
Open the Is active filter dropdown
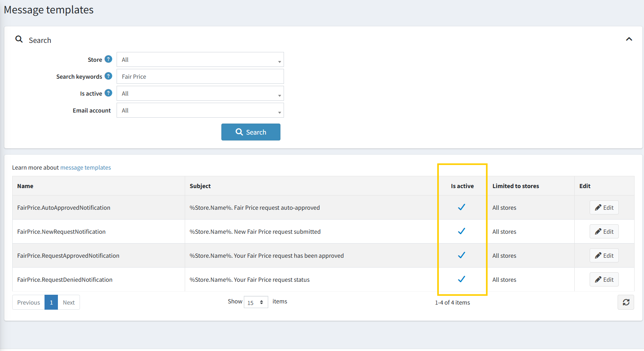point(200,94)
